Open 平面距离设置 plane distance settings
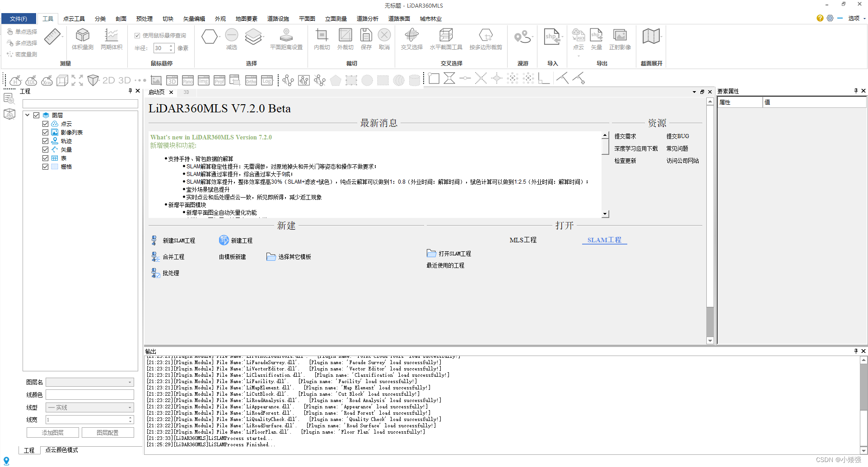Screen dimensions: 868x467 (286, 39)
